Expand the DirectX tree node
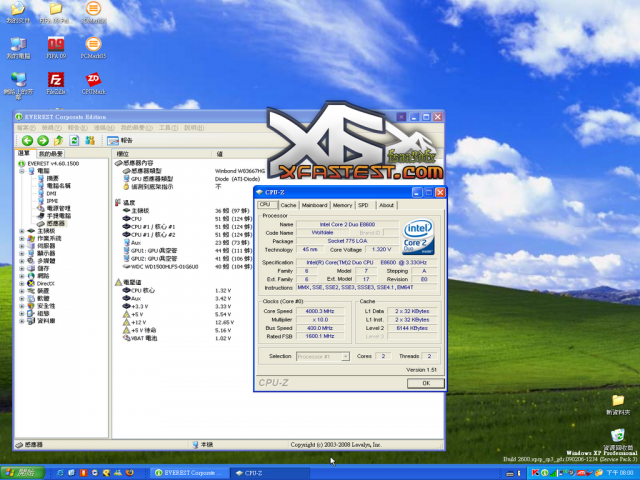The width and height of the screenshot is (640, 480). click(22, 283)
